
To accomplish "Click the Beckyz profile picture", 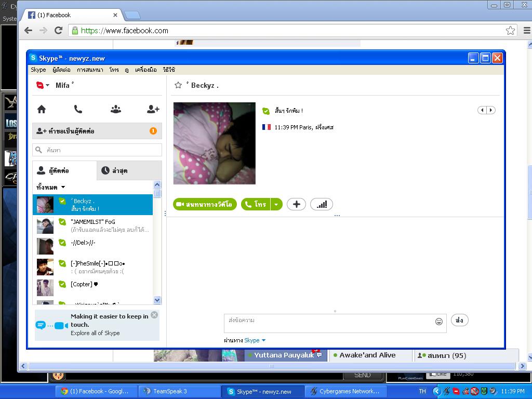I will point(215,143).
